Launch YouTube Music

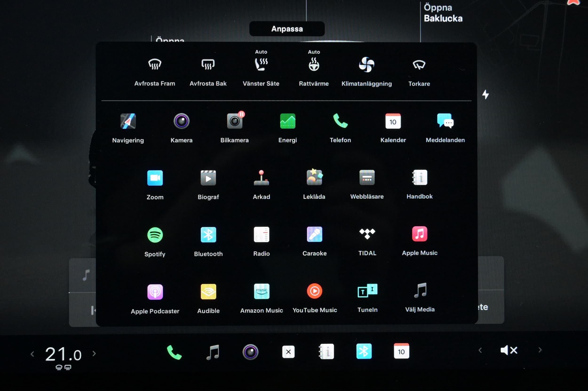pyautogui.click(x=314, y=291)
